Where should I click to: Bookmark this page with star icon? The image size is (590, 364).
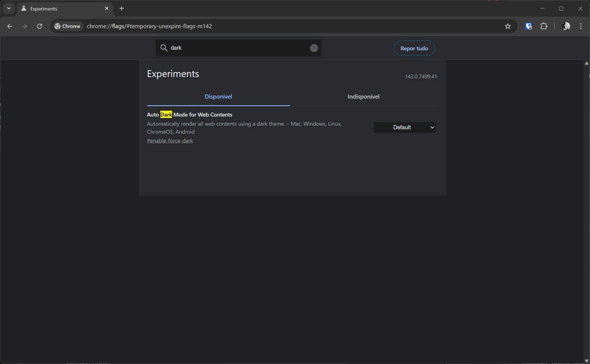pyautogui.click(x=508, y=26)
